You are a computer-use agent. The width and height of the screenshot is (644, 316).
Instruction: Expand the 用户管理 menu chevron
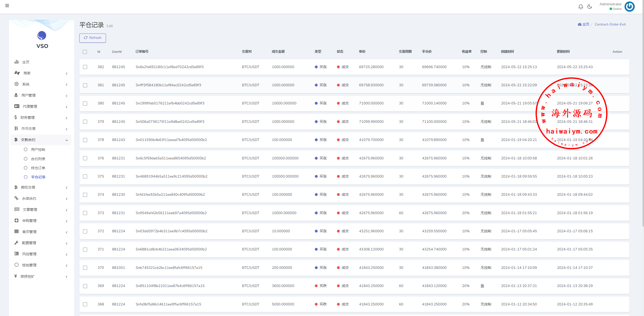pos(67,96)
